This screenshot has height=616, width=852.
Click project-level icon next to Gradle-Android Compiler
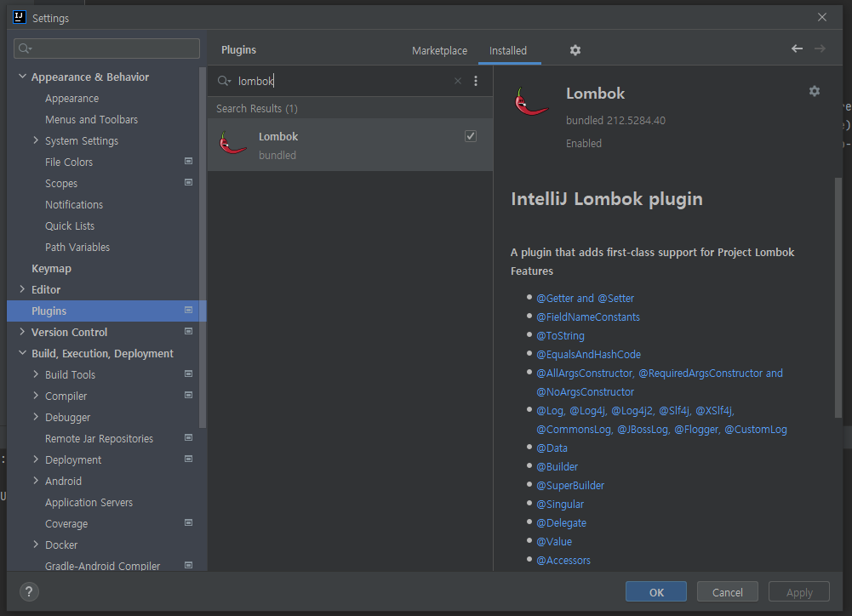pos(189,565)
